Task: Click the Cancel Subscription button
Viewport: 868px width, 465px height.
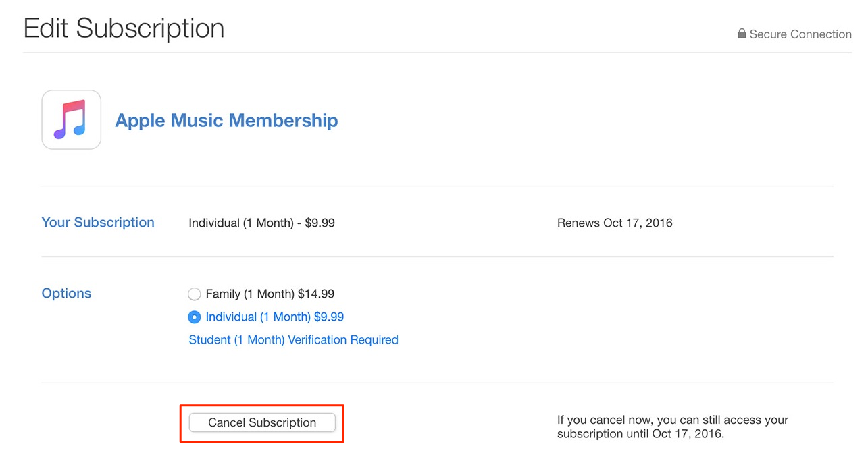Action: [262, 422]
